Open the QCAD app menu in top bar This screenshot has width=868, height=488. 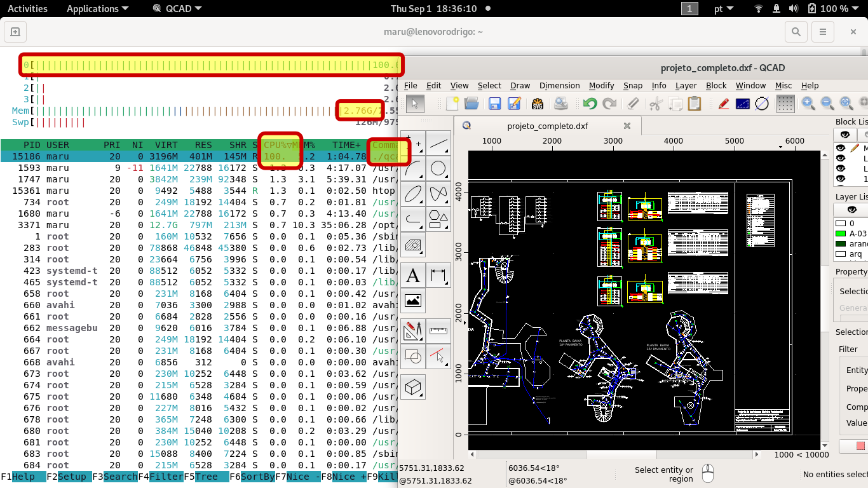pos(178,8)
